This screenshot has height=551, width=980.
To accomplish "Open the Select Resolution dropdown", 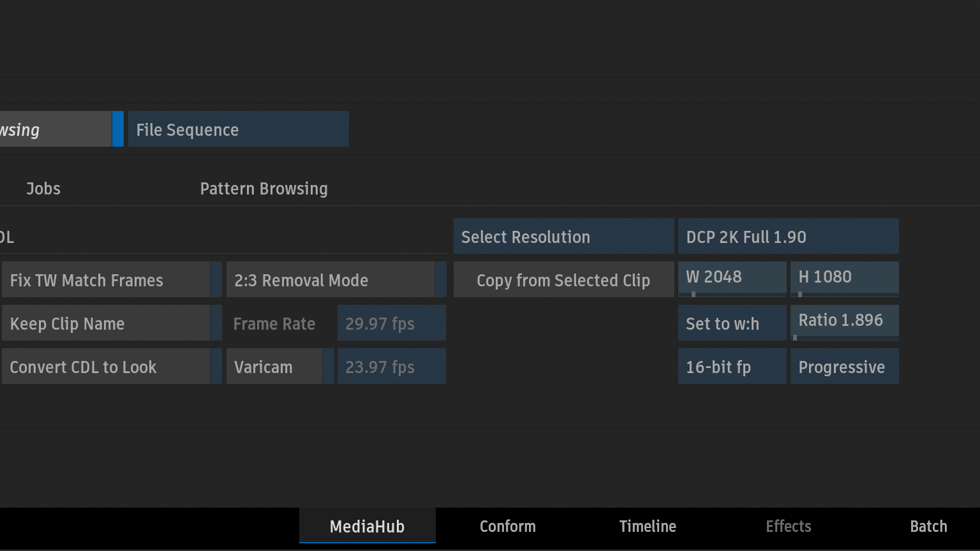I will pyautogui.click(x=563, y=237).
